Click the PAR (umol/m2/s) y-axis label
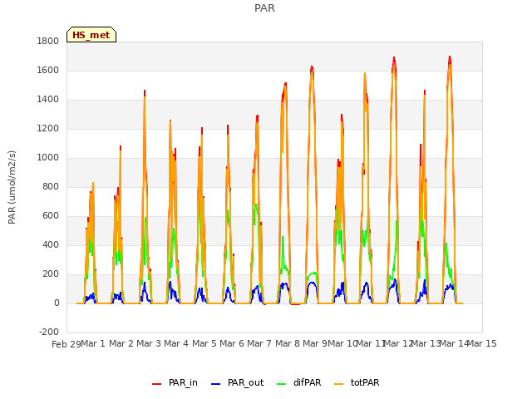 coord(12,187)
